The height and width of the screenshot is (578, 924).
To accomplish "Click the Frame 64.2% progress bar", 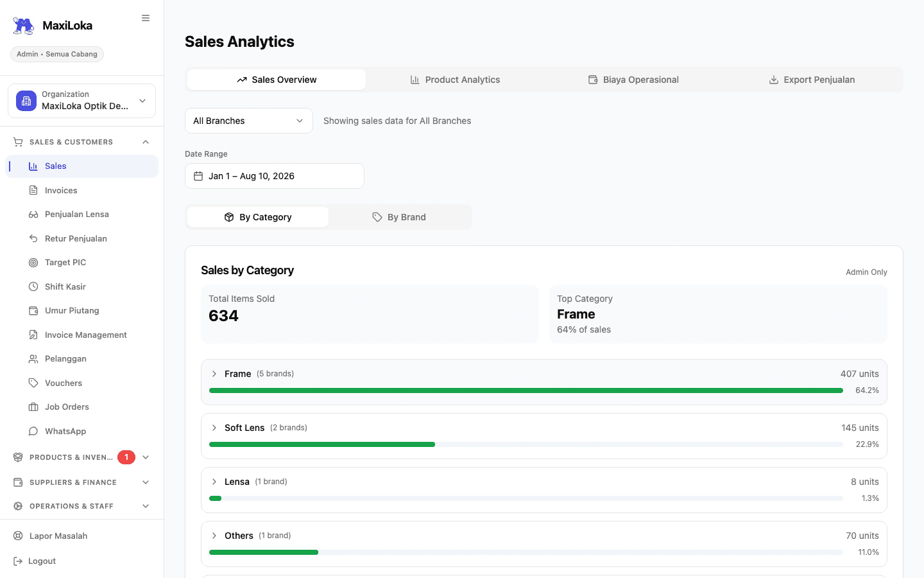I will pyautogui.click(x=526, y=390).
